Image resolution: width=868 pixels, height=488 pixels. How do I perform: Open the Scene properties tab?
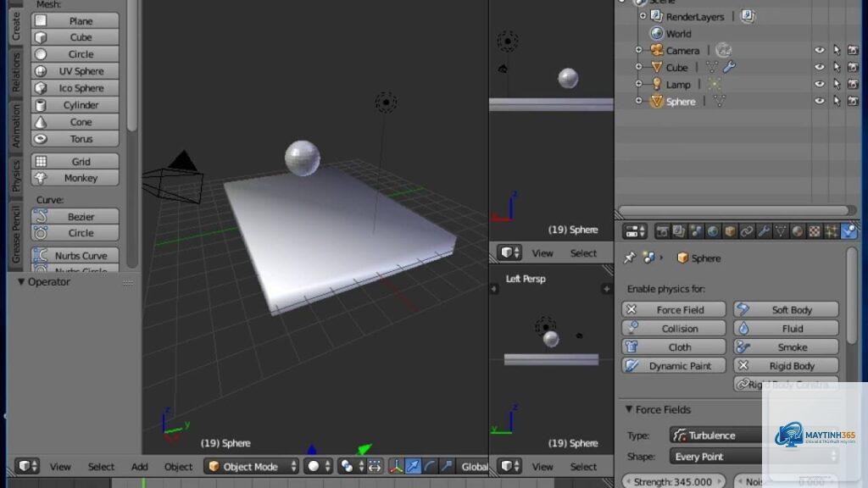click(x=696, y=231)
